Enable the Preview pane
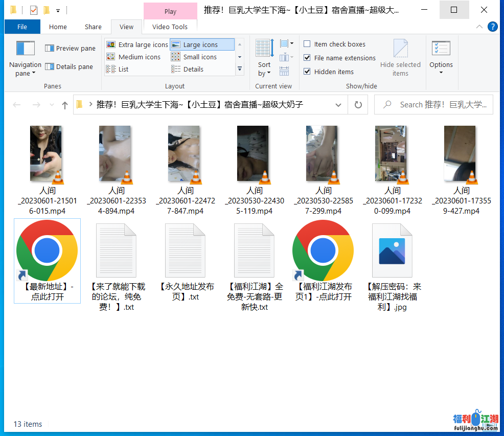504x436 pixels. (70, 48)
